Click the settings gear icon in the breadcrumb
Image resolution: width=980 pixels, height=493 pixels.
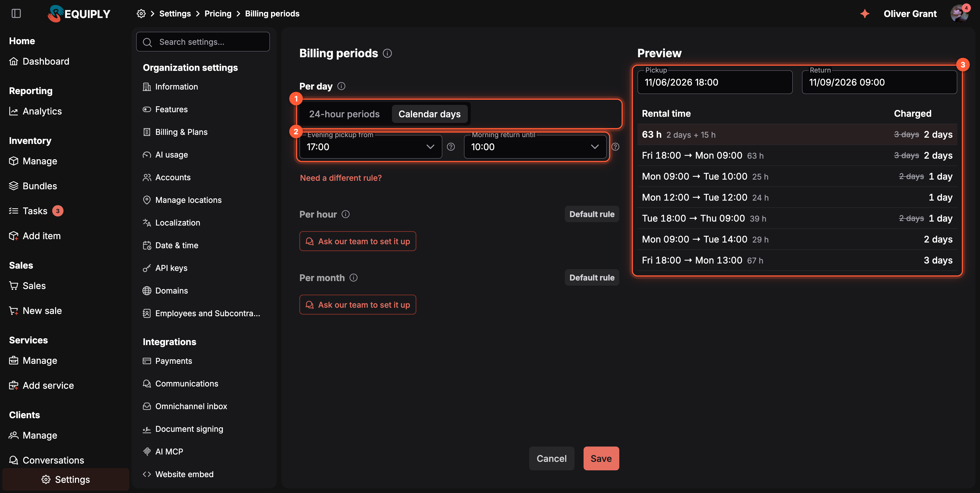click(x=141, y=14)
